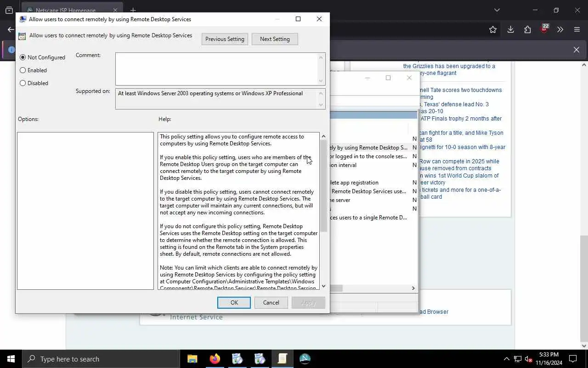
Task: Select the 'ces users to a single Remote D...' row
Action: click(x=373, y=218)
